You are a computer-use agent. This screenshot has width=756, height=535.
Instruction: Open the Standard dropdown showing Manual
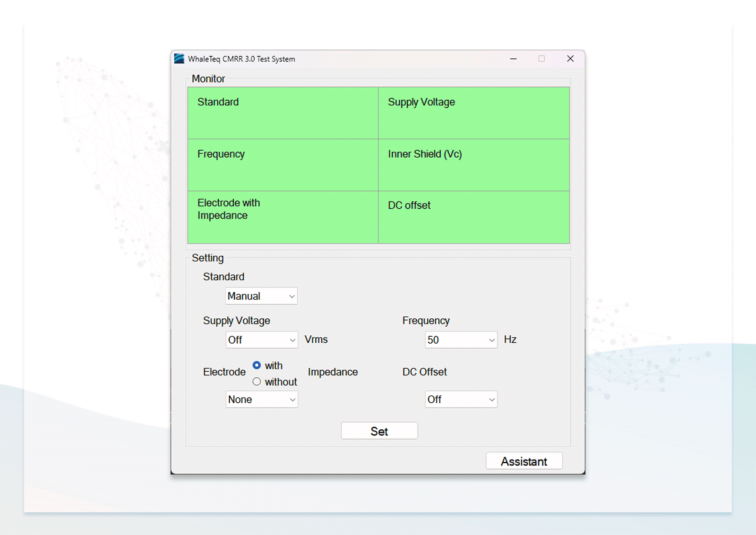click(x=261, y=296)
